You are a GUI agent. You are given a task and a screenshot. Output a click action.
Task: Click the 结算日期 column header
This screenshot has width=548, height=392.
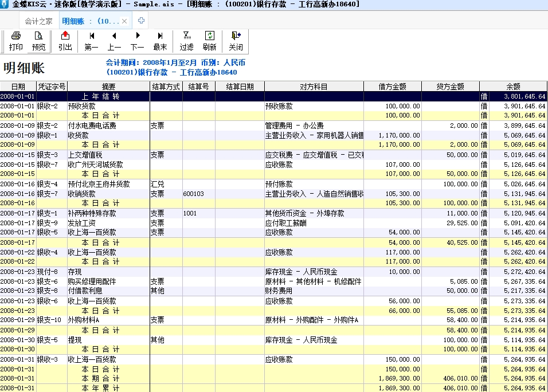(x=240, y=87)
